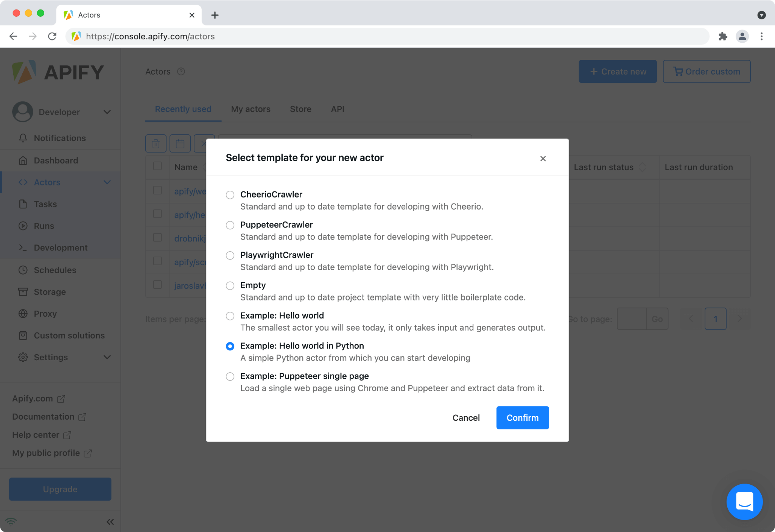Expand the Settings section chevron
The width and height of the screenshot is (775, 532).
pos(107,357)
